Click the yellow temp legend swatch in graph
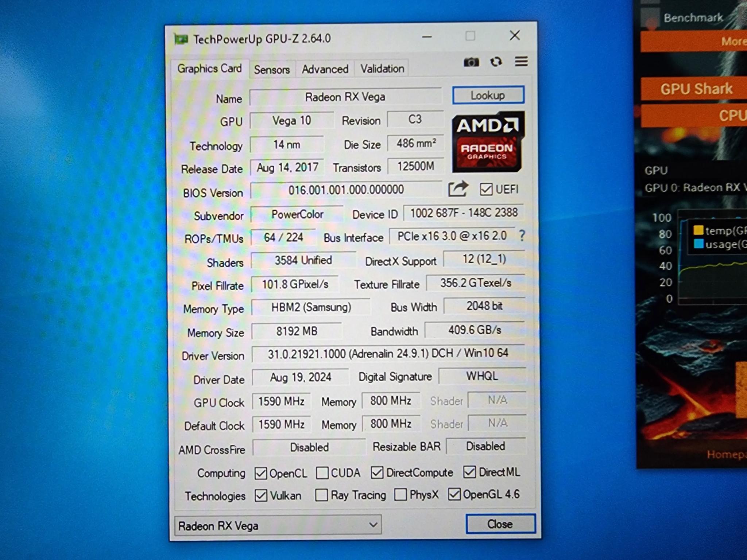The width and height of the screenshot is (747, 560). pos(698,230)
